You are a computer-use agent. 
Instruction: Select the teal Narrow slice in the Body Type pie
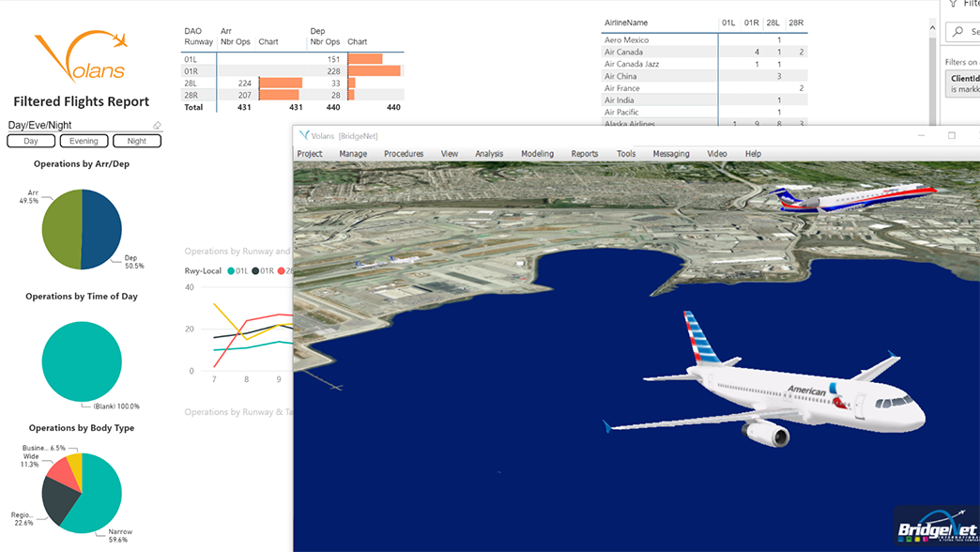(100, 497)
